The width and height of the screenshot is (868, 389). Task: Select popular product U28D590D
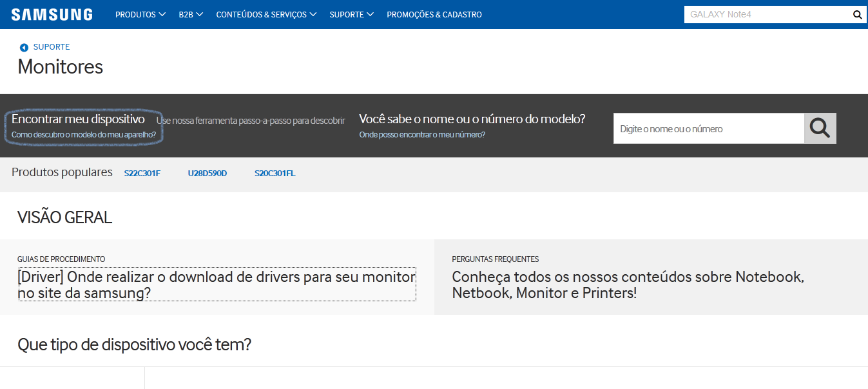(x=207, y=174)
